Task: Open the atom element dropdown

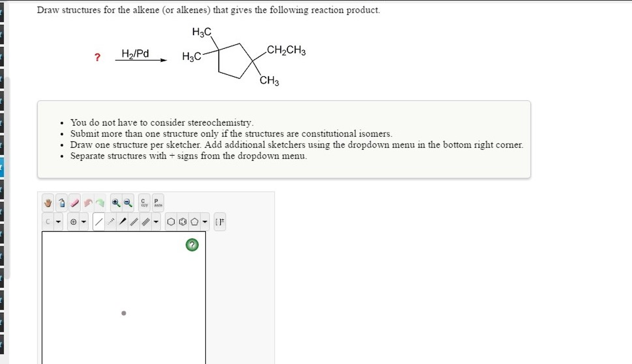Action: (59, 221)
